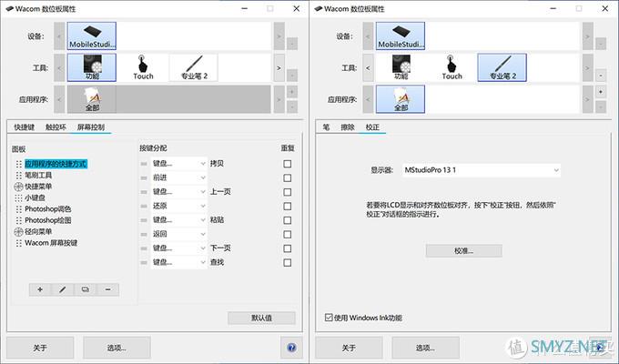The height and width of the screenshot is (364, 619).
Task: Open key assignment dropdown for 查找
Action: coord(179,263)
